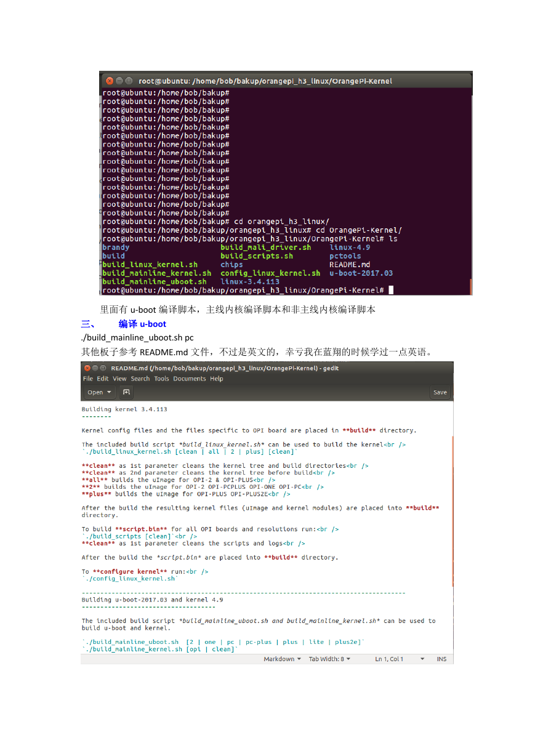Screen dimensions: 535x756
Task: Click the terminal cursor at the last prompt
Action: pyautogui.click(x=391, y=290)
